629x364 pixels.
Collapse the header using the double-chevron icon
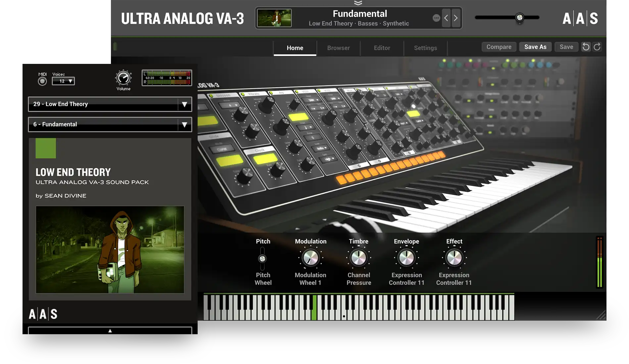[x=359, y=3]
